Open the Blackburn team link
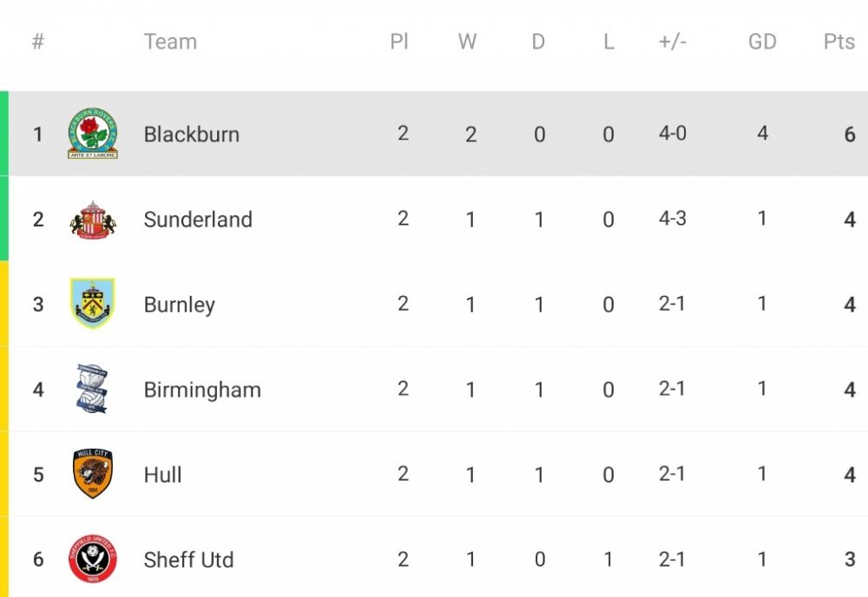 click(x=191, y=134)
